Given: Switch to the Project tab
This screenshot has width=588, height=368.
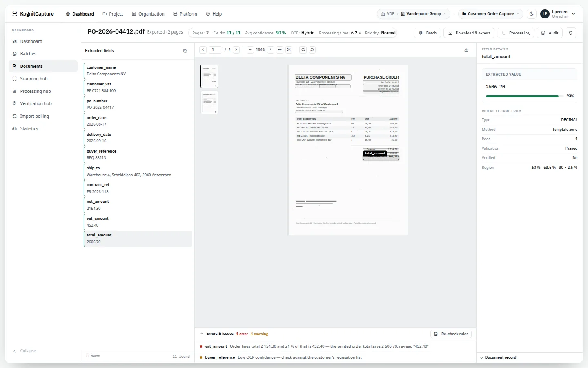Looking at the screenshot, I should (113, 14).
